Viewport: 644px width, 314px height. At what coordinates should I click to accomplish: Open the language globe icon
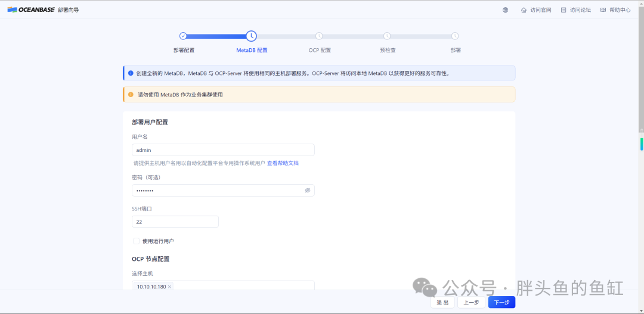505,10
